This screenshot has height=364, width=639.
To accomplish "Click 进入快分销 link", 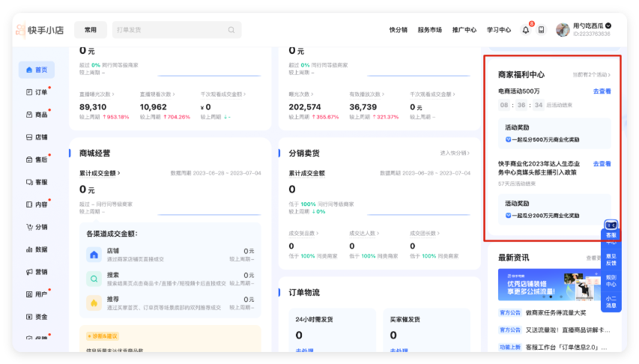I will click(455, 154).
